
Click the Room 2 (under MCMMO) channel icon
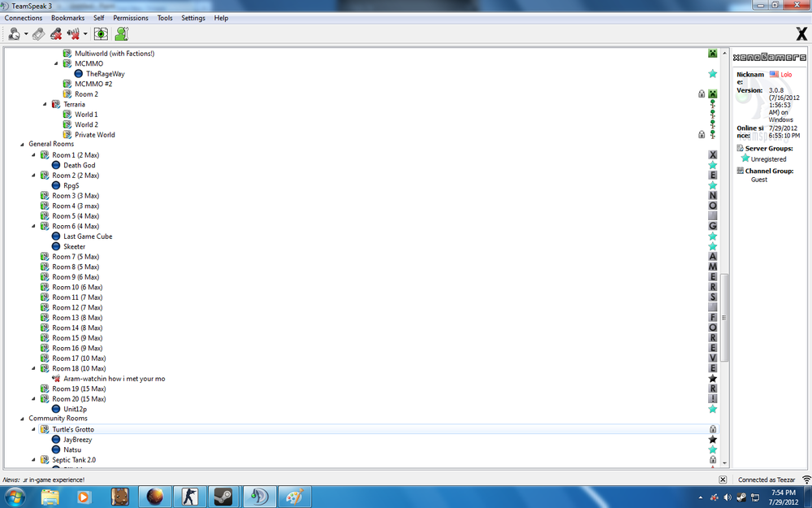click(x=67, y=93)
